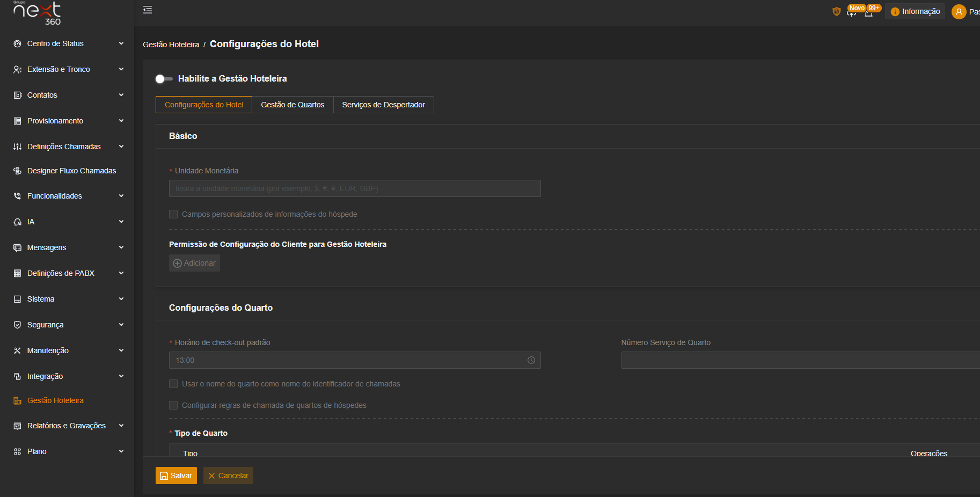980x497 pixels.
Task: Open the security shield icon in header
Action: point(836,11)
